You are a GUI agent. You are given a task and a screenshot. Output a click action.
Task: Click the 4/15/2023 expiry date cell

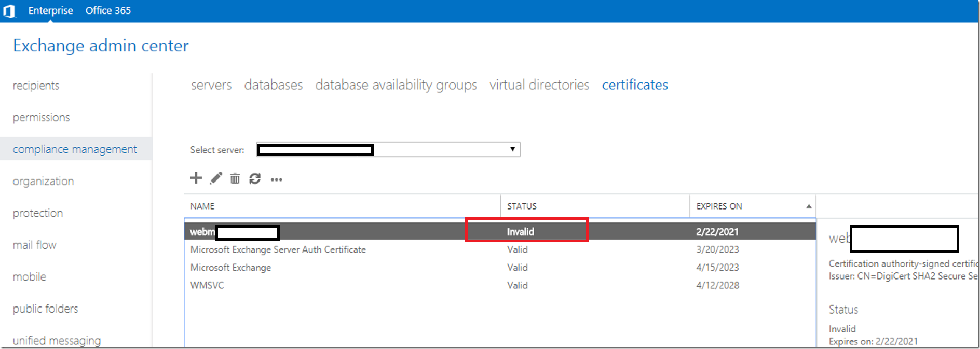click(x=717, y=268)
